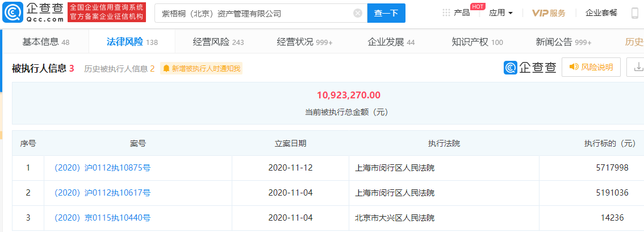
Task: Switch to 企业发展 tab
Action: (391, 42)
